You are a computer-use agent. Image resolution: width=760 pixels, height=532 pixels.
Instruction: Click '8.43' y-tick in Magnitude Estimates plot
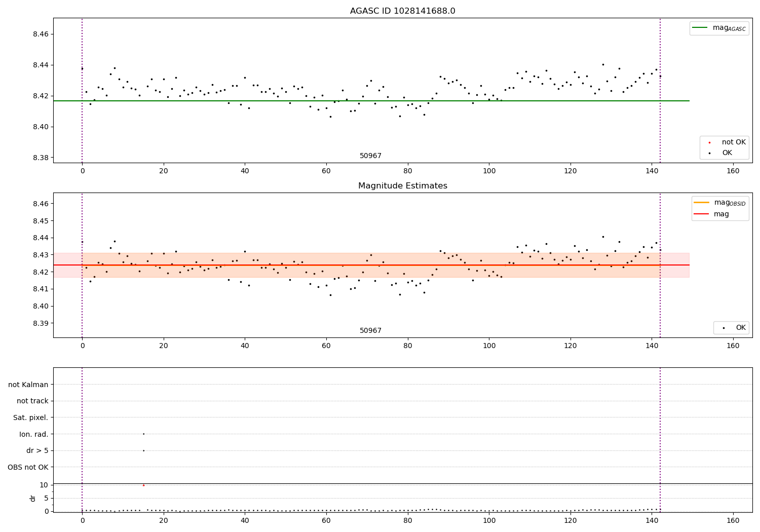(41, 255)
